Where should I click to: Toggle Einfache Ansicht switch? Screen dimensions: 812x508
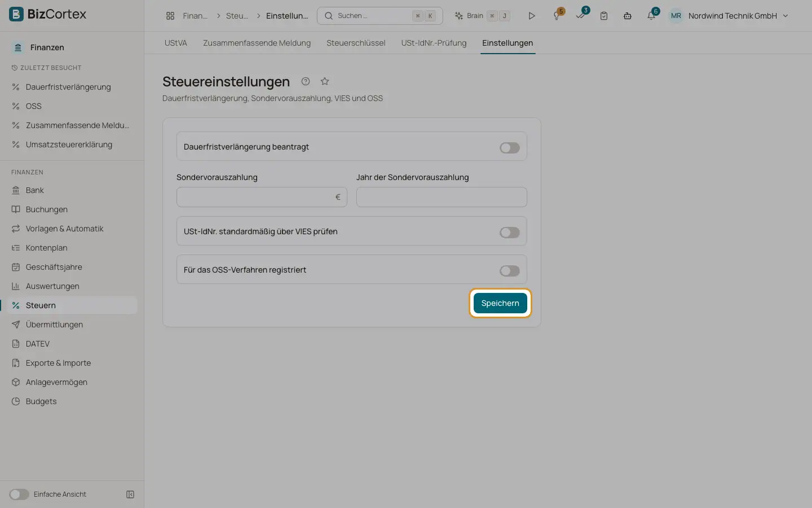pos(19,494)
